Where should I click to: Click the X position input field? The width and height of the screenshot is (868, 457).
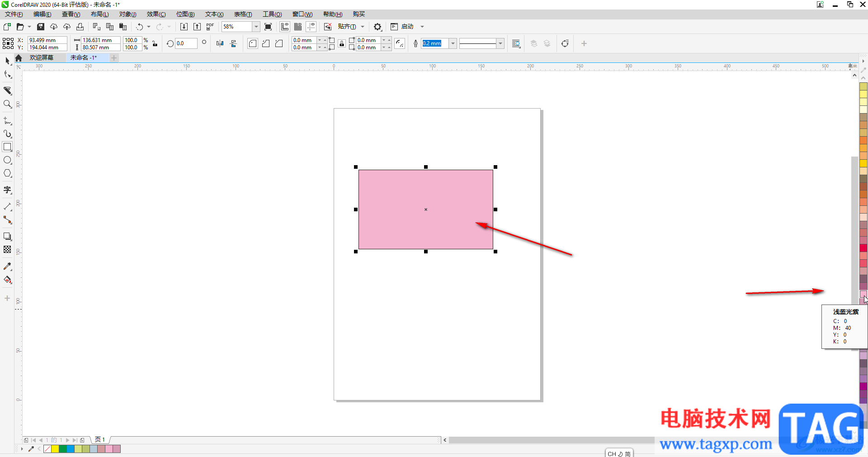(47, 40)
